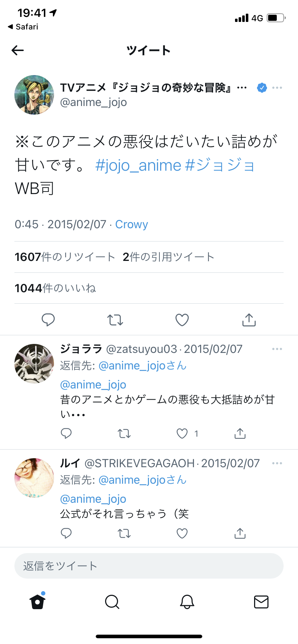Screen dimensions: 298x644
Task: Open Messages envelope tab
Action: [261, 602]
